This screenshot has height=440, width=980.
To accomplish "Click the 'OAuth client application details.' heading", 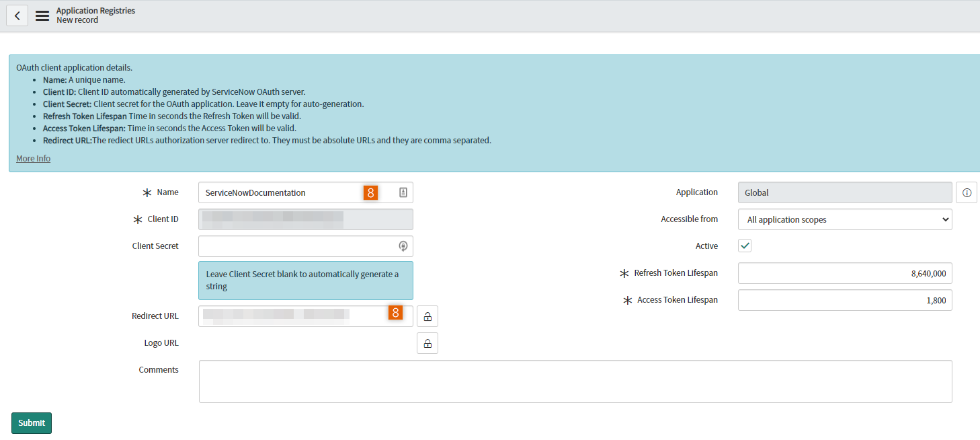I will [x=74, y=68].
